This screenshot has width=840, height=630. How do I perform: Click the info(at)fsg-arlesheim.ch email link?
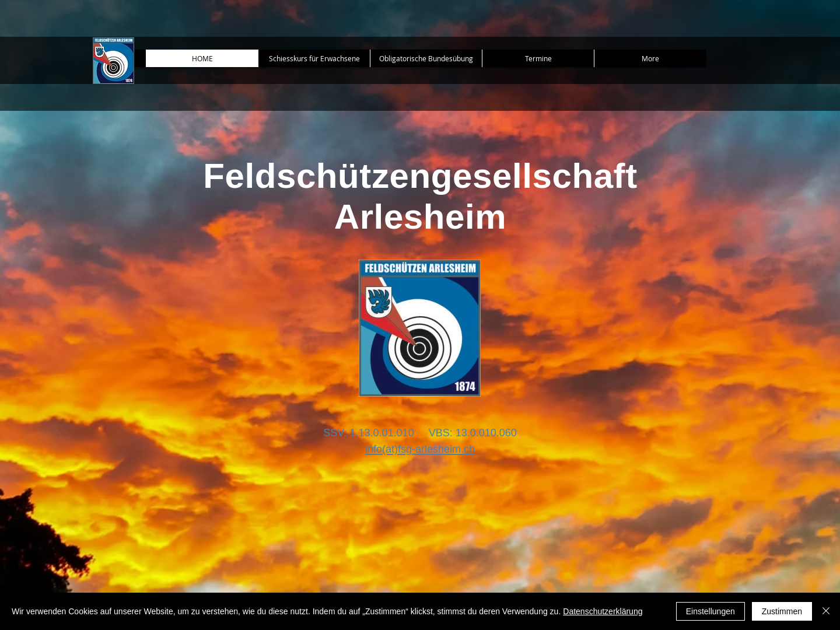420,449
